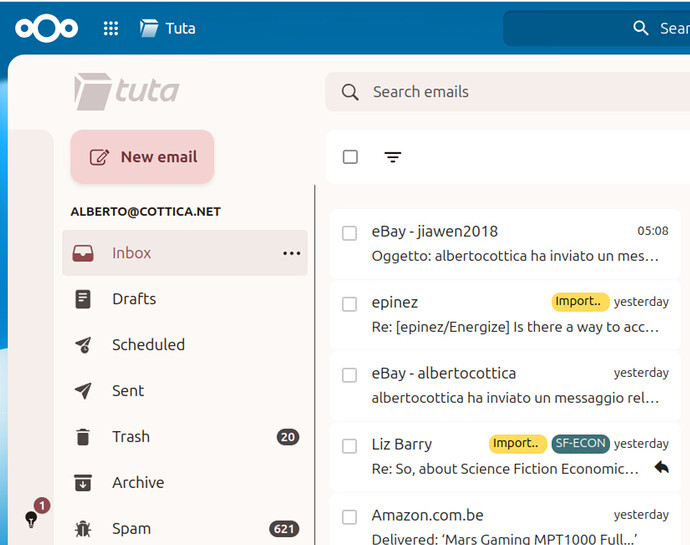Select checkbox for epinez email
The image size is (690, 545).
pyautogui.click(x=349, y=304)
